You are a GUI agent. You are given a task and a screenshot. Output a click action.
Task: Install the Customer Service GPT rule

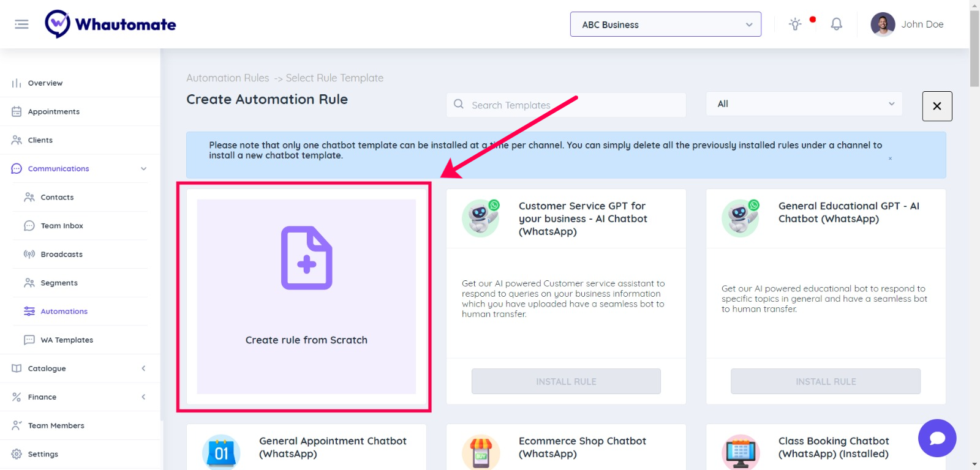point(566,381)
